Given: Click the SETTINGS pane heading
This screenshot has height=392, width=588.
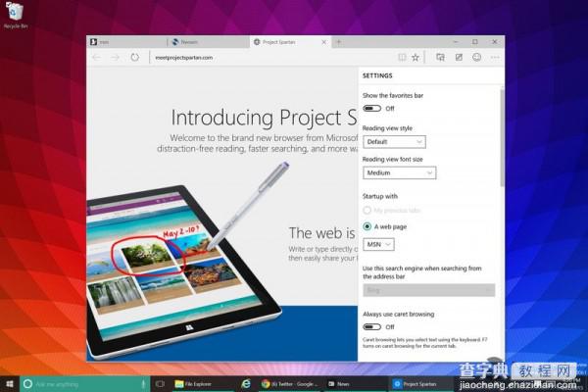Looking at the screenshot, I should point(377,75).
